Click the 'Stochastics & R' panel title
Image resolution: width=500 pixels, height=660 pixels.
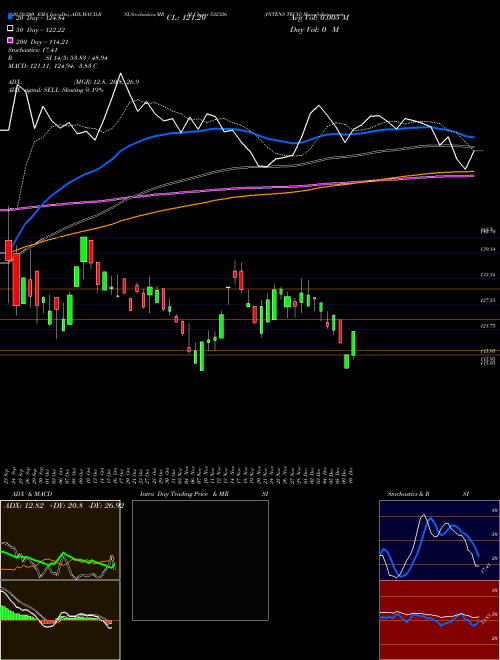[408, 494]
